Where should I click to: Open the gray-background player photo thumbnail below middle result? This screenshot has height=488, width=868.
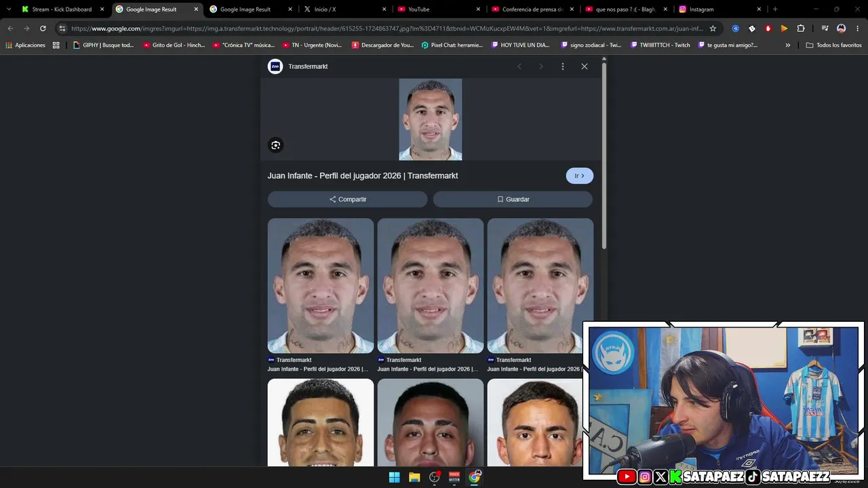click(x=431, y=422)
